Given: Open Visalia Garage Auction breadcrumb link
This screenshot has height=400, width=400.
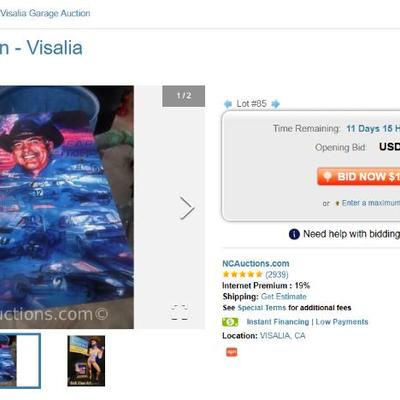Looking at the screenshot, I should click(45, 13).
